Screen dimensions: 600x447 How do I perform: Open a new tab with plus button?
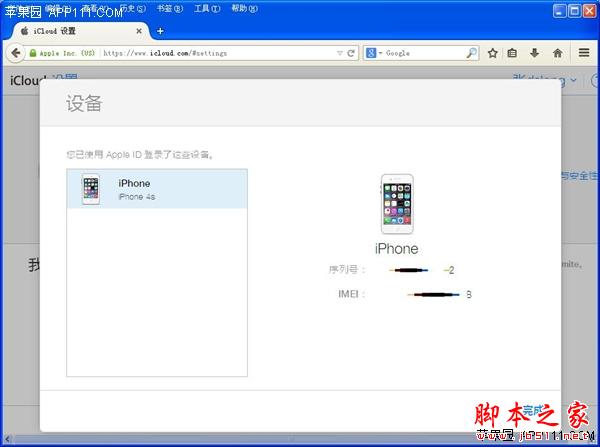(x=160, y=31)
